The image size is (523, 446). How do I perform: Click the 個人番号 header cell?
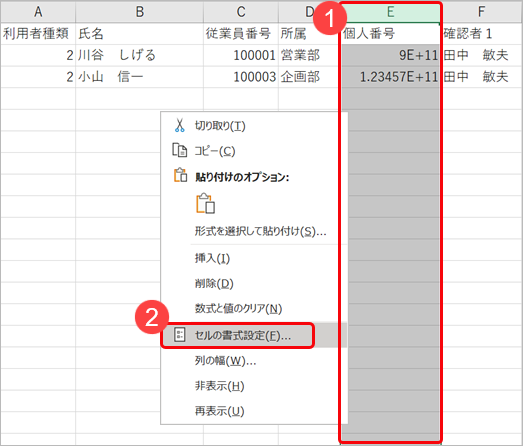(391, 34)
